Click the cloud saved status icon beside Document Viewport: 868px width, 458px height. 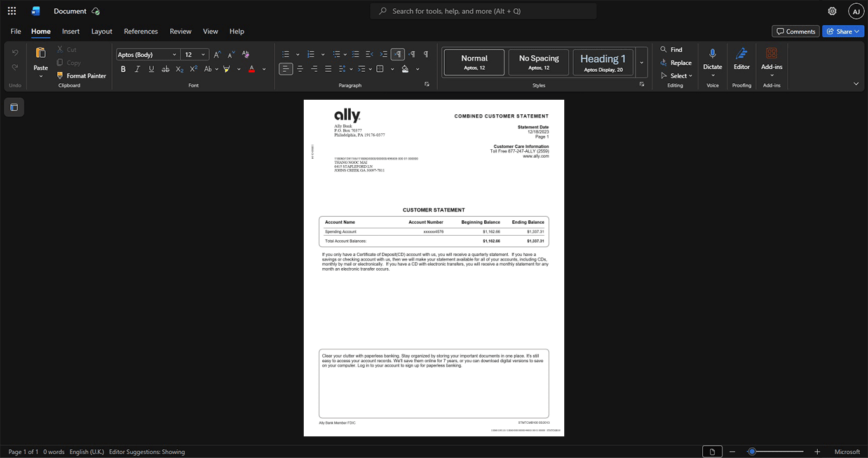coord(95,11)
